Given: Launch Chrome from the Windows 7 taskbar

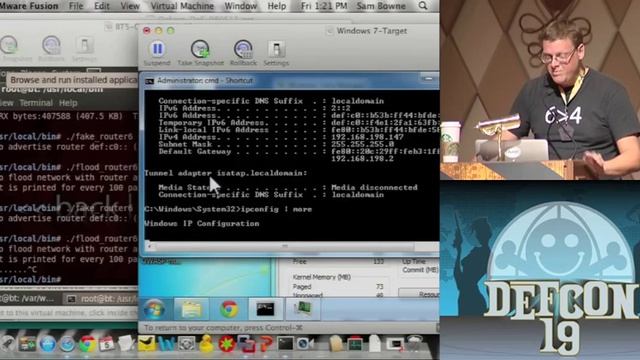Looking at the screenshot, I should [x=229, y=309].
